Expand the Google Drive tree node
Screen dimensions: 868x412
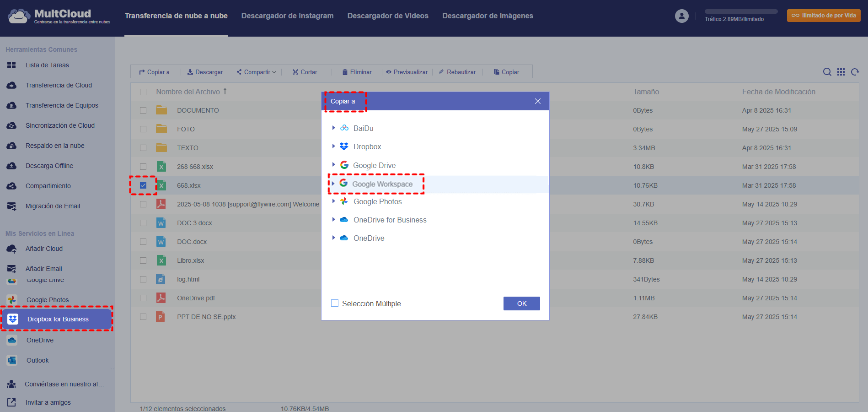click(x=334, y=165)
